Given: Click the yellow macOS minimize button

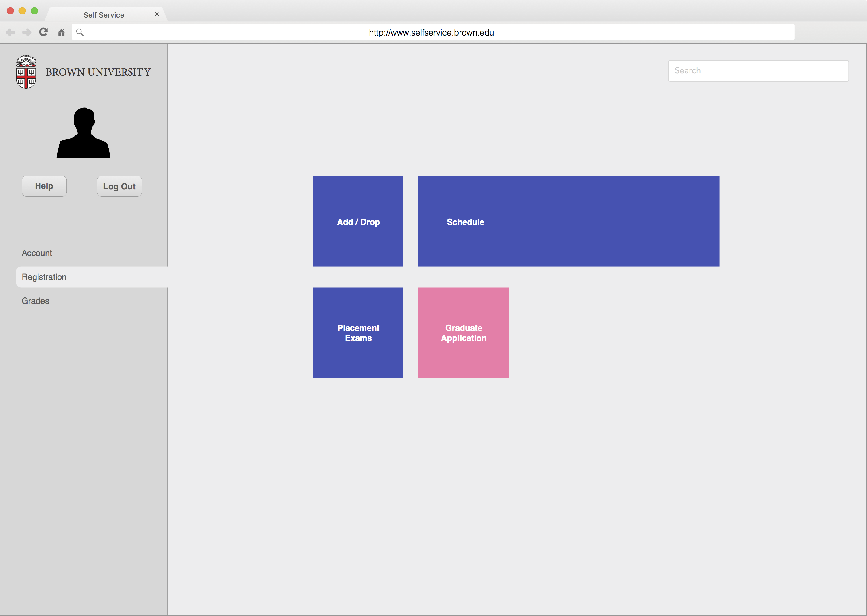Looking at the screenshot, I should [22, 11].
